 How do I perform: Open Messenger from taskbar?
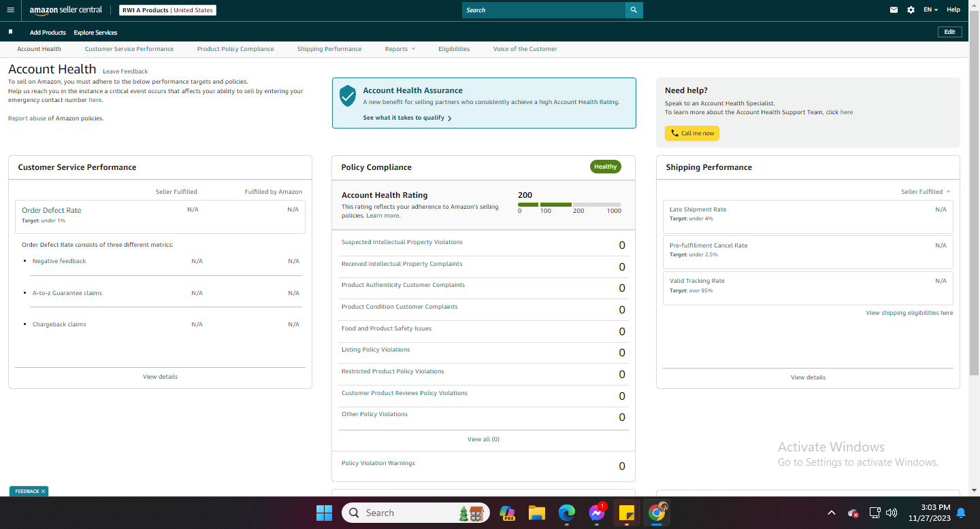click(x=597, y=513)
